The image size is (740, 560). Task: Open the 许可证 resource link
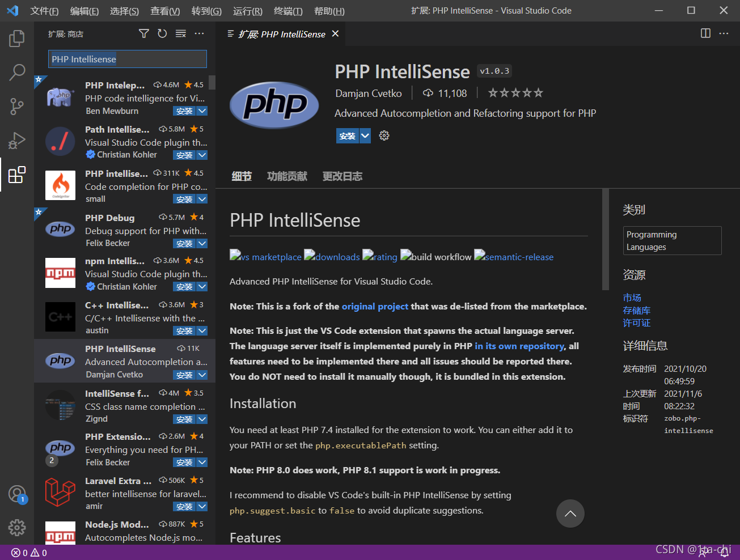(x=636, y=323)
